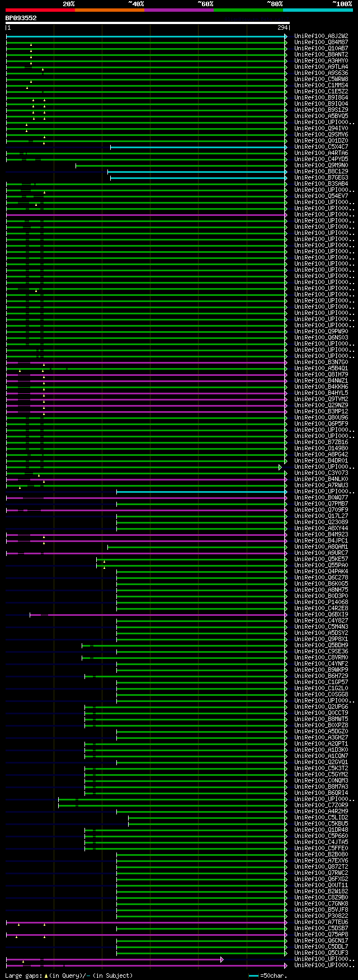Click the orange ~40% identity legend segment
Image resolution: width=358 pixels, height=980 pixels.
coord(109,10)
